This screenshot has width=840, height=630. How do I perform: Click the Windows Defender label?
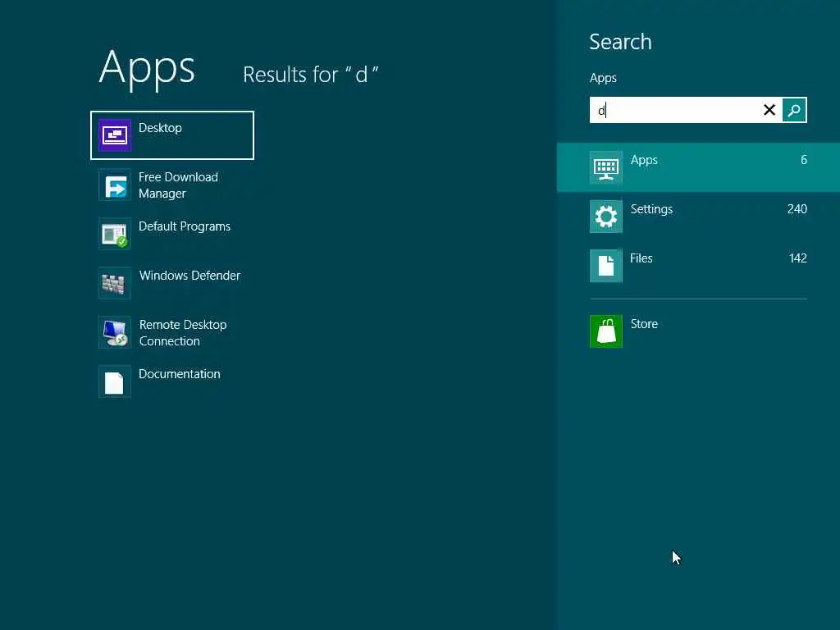[x=189, y=276]
